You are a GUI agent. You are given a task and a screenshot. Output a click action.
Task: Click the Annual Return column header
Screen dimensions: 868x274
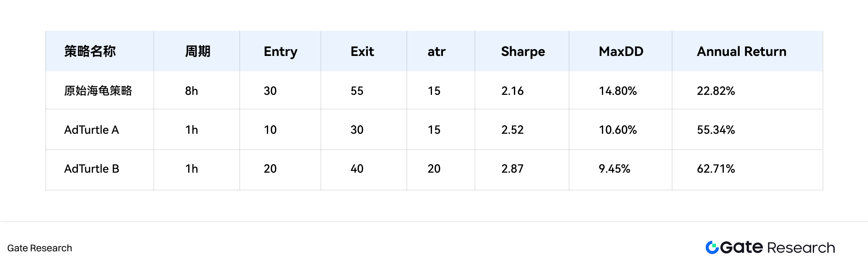pos(741,51)
